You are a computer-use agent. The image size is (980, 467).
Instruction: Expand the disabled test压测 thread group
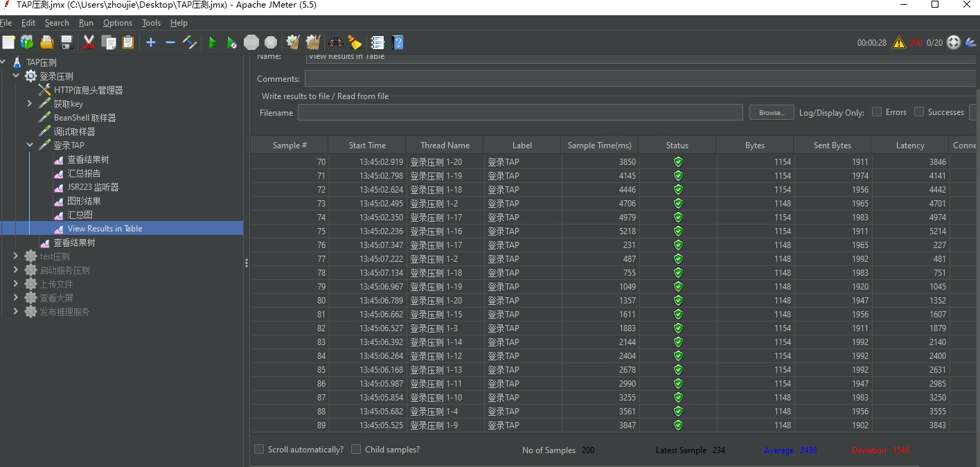(x=16, y=256)
